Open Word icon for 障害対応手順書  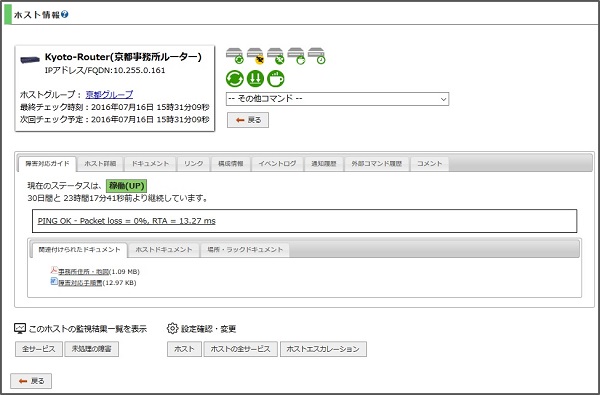(x=54, y=282)
